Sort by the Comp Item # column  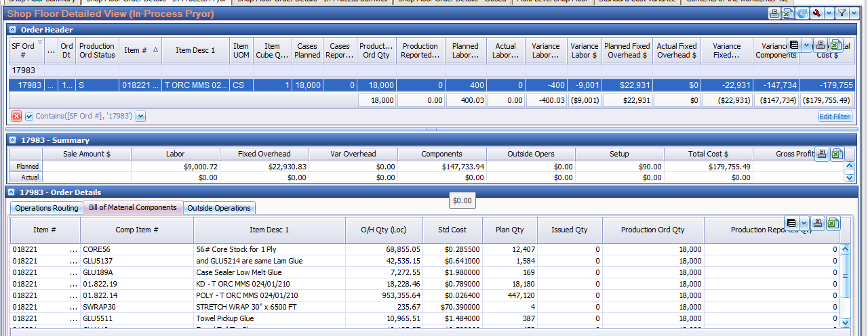(x=137, y=230)
